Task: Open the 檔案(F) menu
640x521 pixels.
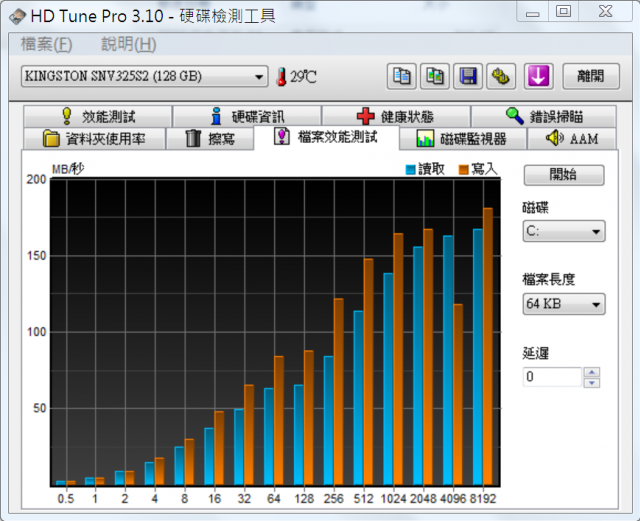Action: tap(46, 44)
